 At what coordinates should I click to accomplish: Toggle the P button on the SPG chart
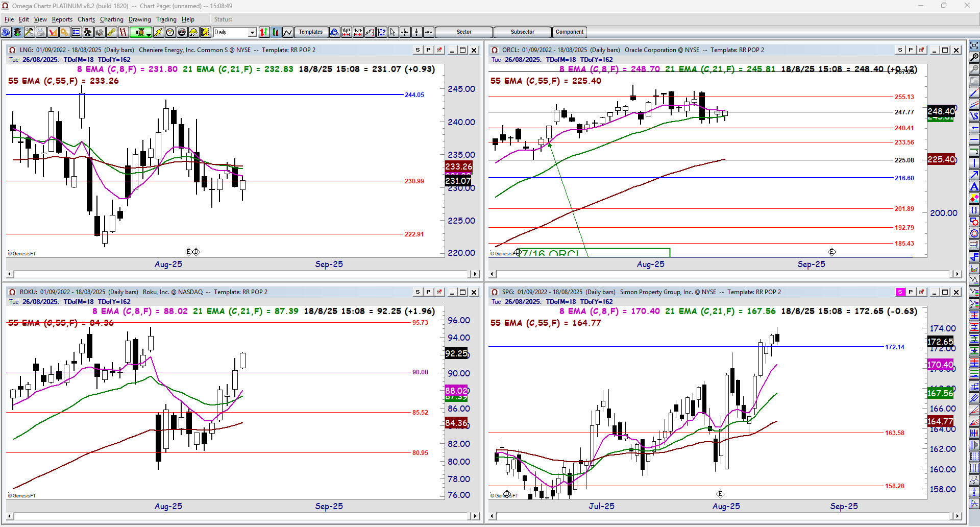[911, 292]
